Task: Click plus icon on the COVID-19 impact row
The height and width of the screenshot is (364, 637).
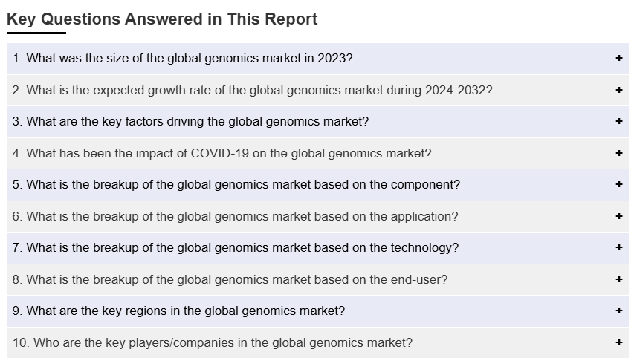Action: 618,153
